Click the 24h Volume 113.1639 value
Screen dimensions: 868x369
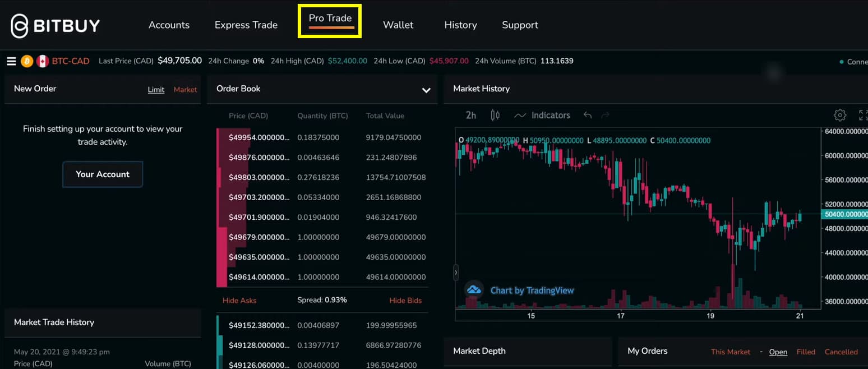click(x=557, y=61)
